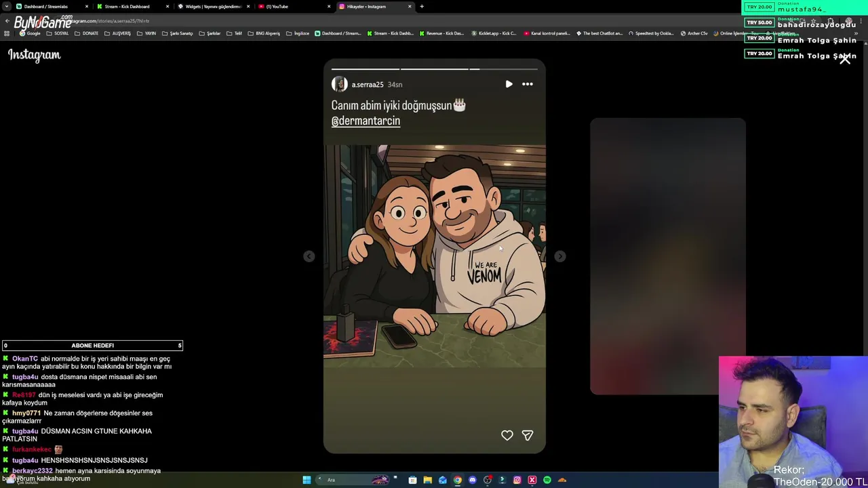Viewport: 868px width, 488px height.
Task: Open the Cloudflare taskbar icon
Action: 562,480
